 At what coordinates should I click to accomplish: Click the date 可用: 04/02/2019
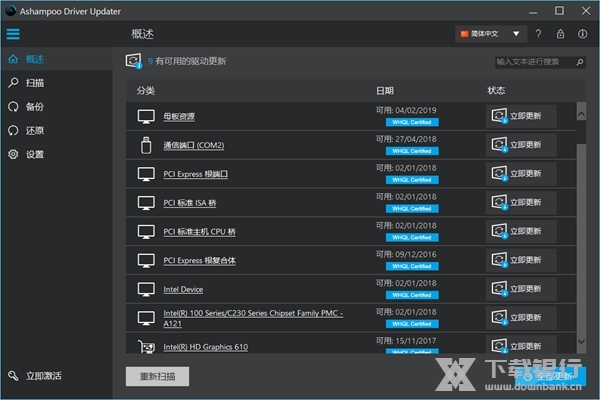406,110
